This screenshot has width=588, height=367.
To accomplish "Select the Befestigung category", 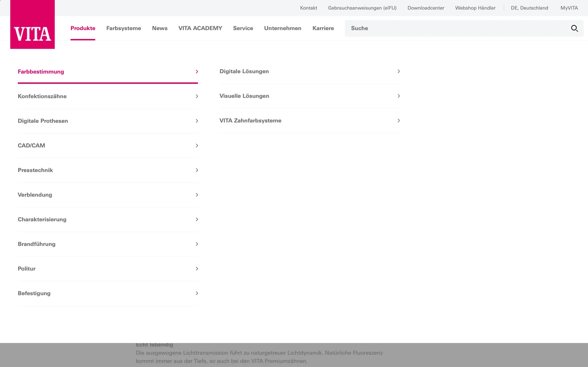I will 108,293.
